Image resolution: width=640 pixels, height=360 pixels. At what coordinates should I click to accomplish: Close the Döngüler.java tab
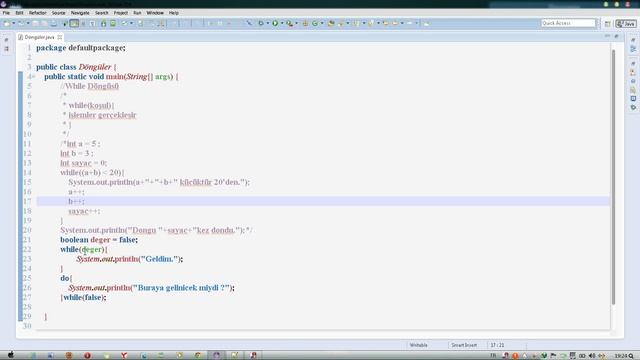tap(60, 37)
